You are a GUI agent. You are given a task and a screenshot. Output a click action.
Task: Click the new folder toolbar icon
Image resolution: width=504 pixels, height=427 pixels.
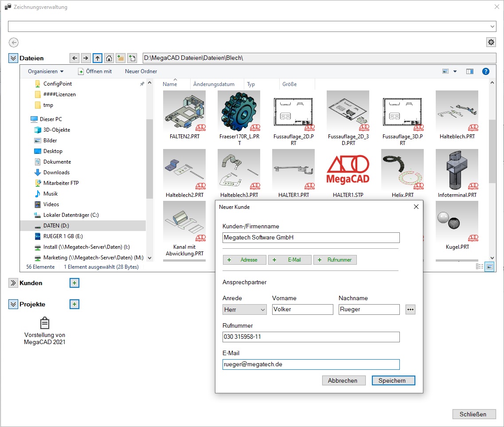click(x=121, y=58)
